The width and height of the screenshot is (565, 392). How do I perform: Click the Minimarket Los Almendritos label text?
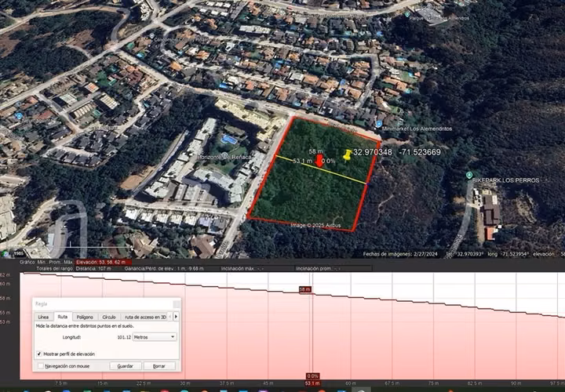pos(417,129)
